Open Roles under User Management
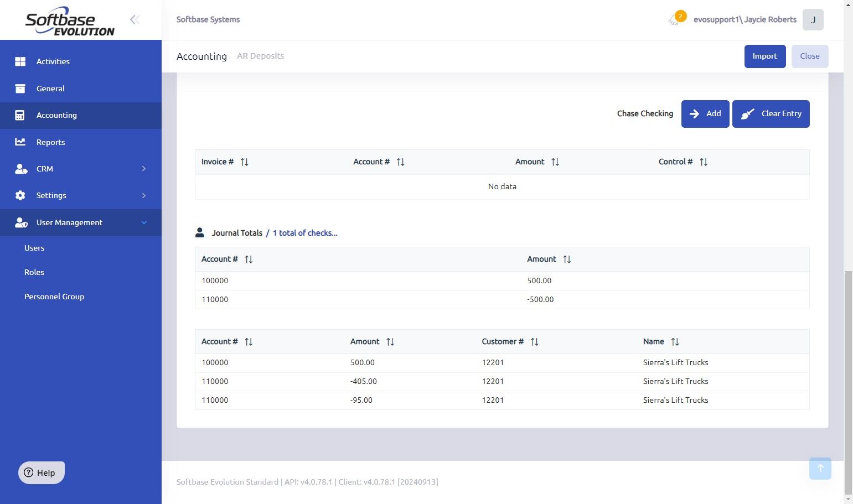Viewport: 853px width, 504px height. pyautogui.click(x=34, y=273)
